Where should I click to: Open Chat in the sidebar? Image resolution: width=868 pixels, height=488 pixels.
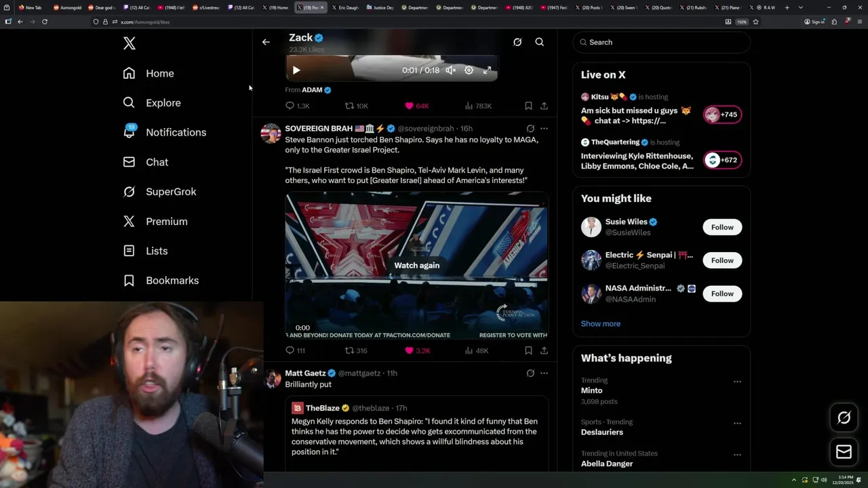pyautogui.click(x=146, y=162)
